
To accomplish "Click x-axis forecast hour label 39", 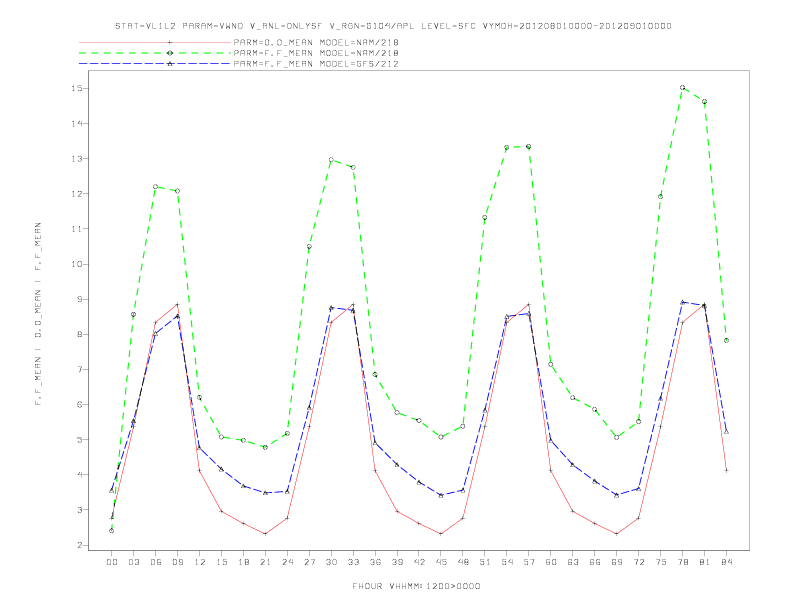I will [x=397, y=562].
